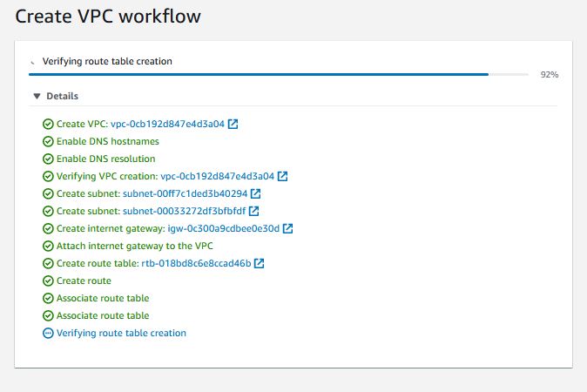Click the VPC link in Verifying VPC creation row
The width and height of the screenshot is (587, 392).
pos(218,176)
